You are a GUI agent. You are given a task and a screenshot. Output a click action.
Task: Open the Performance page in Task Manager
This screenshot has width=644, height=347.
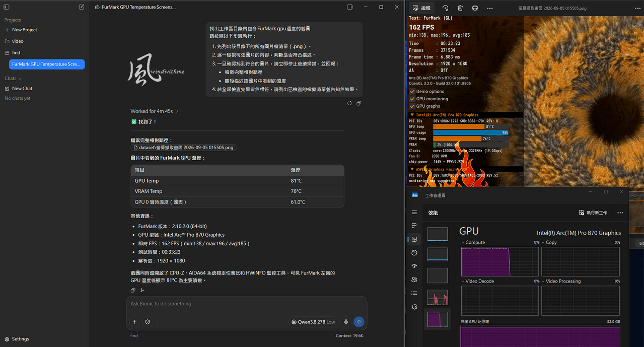tap(414, 239)
